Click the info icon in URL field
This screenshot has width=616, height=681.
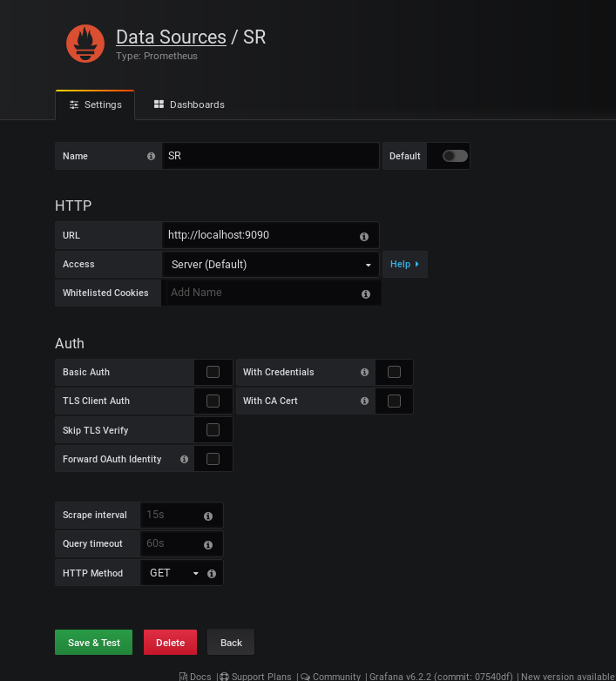pyautogui.click(x=364, y=236)
